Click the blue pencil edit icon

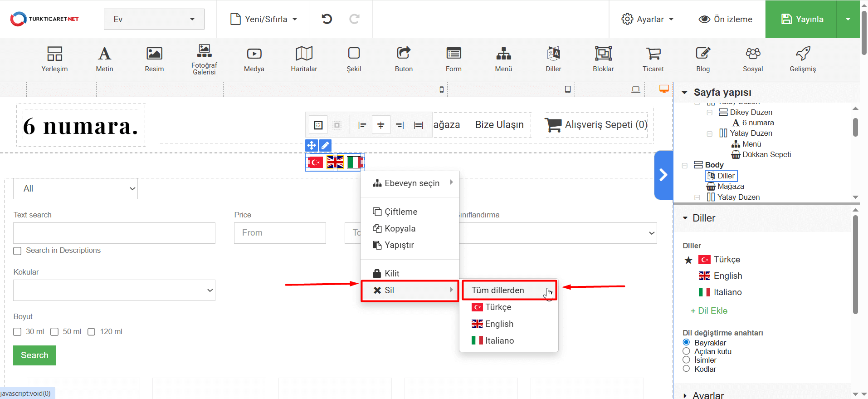[x=325, y=145]
